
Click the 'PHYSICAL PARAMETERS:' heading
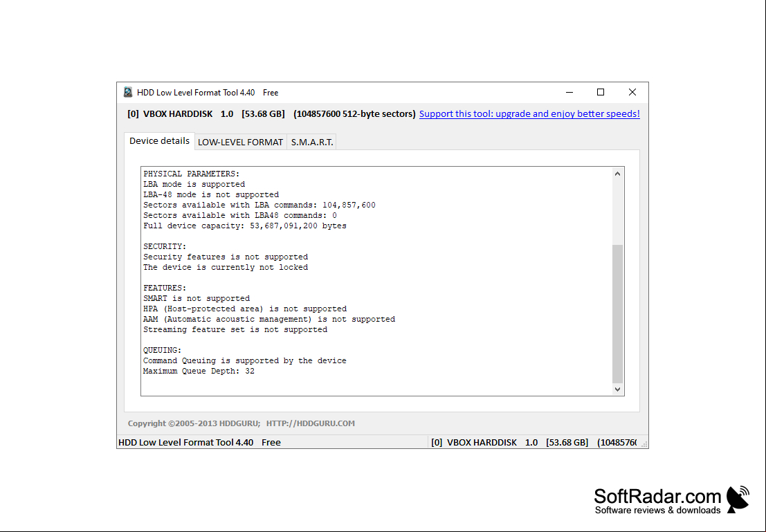(192, 174)
